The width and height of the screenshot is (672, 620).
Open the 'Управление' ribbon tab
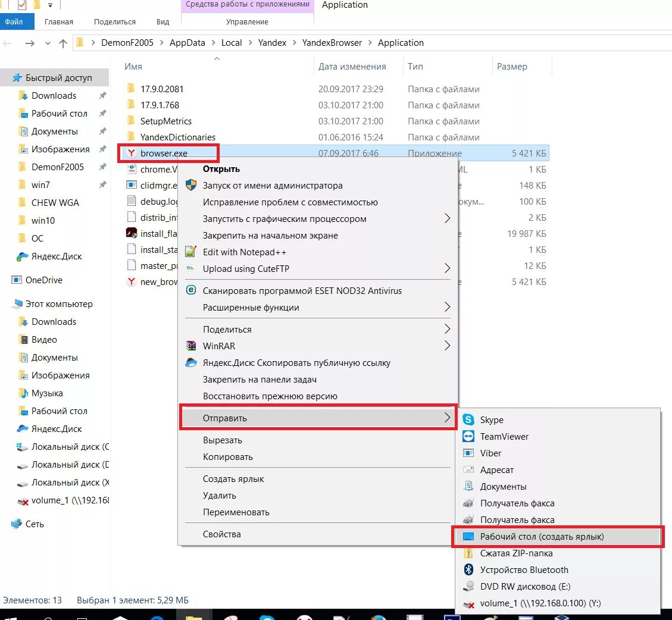pos(247,22)
